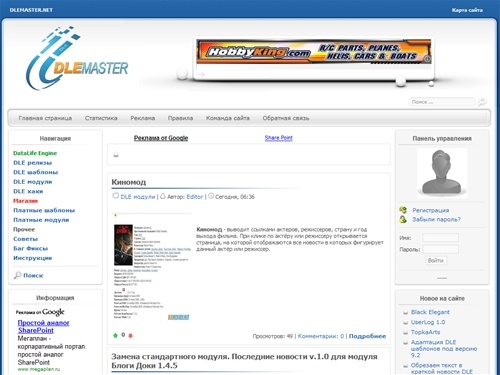Open Киномод article title
This screenshot has width=500, height=375.
129,182
